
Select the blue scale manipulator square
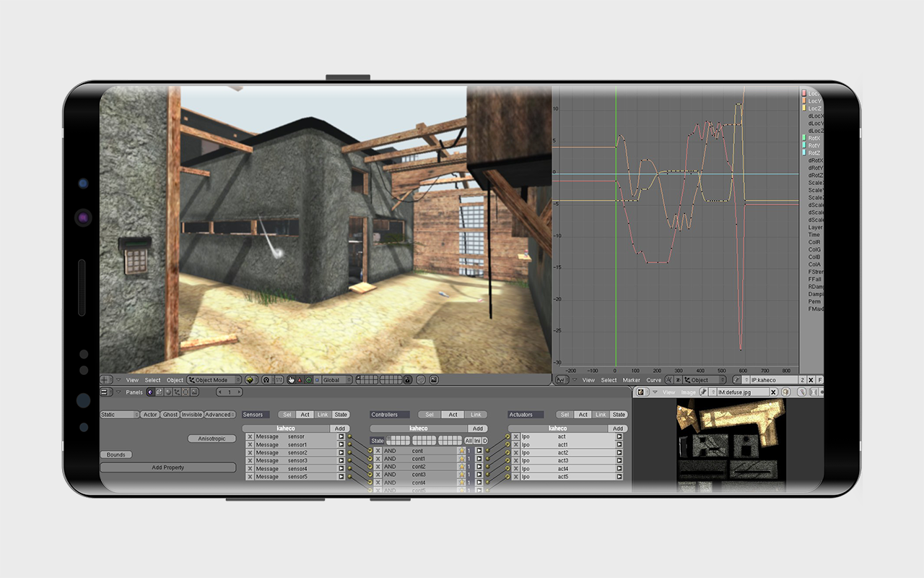[x=317, y=380]
